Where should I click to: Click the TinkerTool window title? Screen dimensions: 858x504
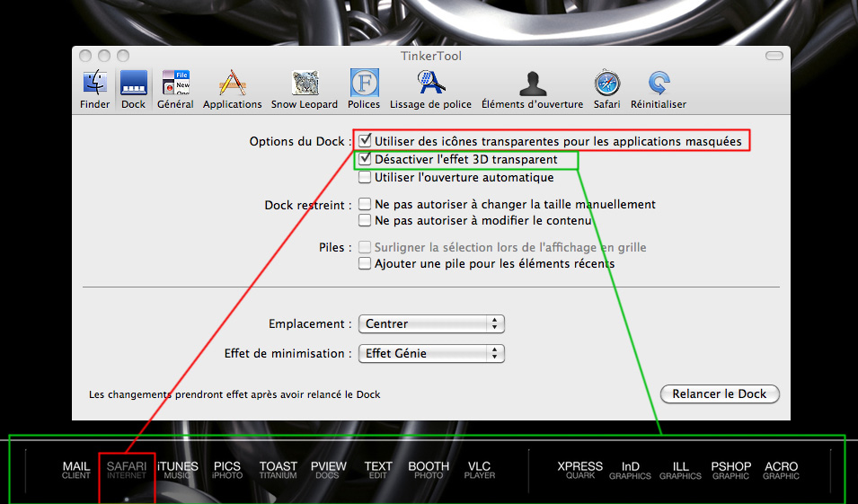pyautogui.click(x=431, y=56)
